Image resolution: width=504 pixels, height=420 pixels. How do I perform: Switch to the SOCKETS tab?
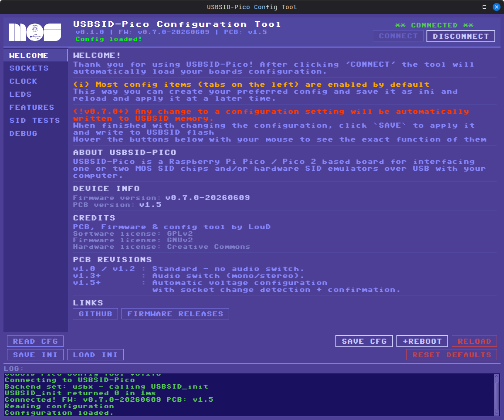click(35, 68)
